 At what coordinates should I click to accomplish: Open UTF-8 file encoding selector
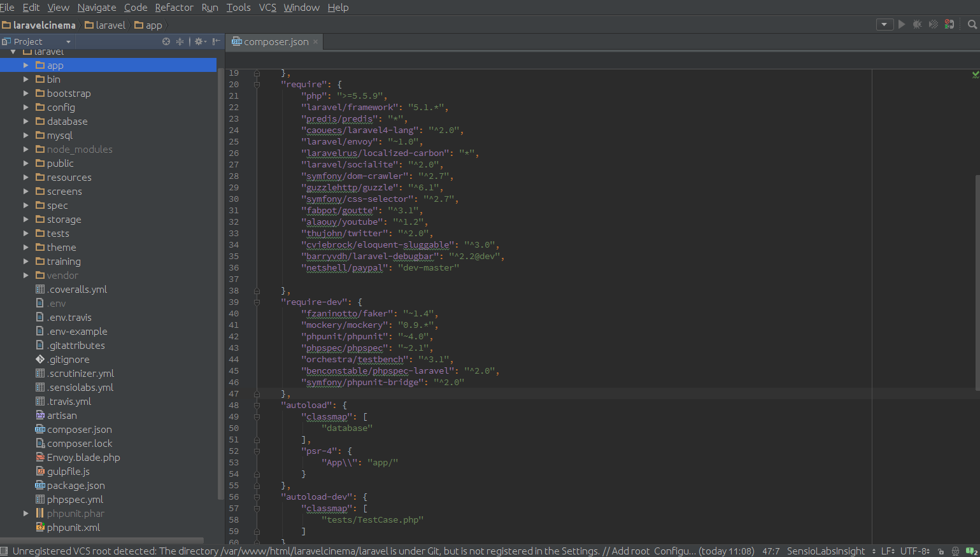pos(915,551)
